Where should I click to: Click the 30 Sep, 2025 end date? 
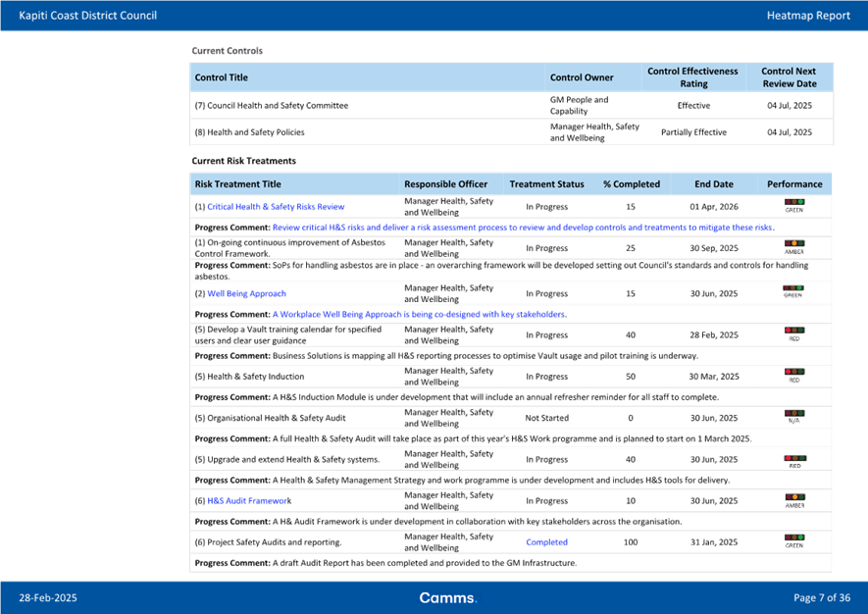tap(714, 248)
